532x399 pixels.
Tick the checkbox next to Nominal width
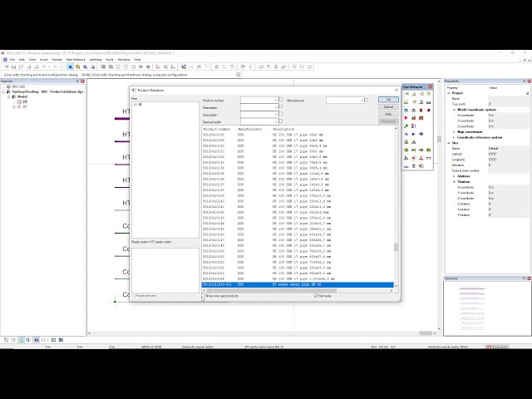pyautogui.click(x=281, y=121)
